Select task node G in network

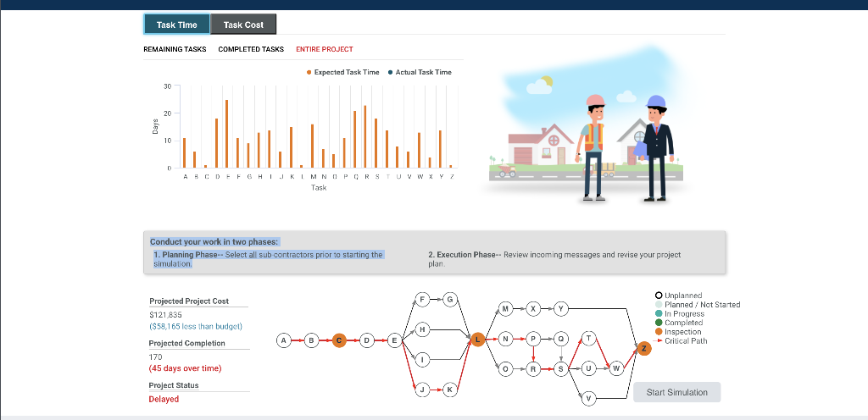tap(450, 300)
